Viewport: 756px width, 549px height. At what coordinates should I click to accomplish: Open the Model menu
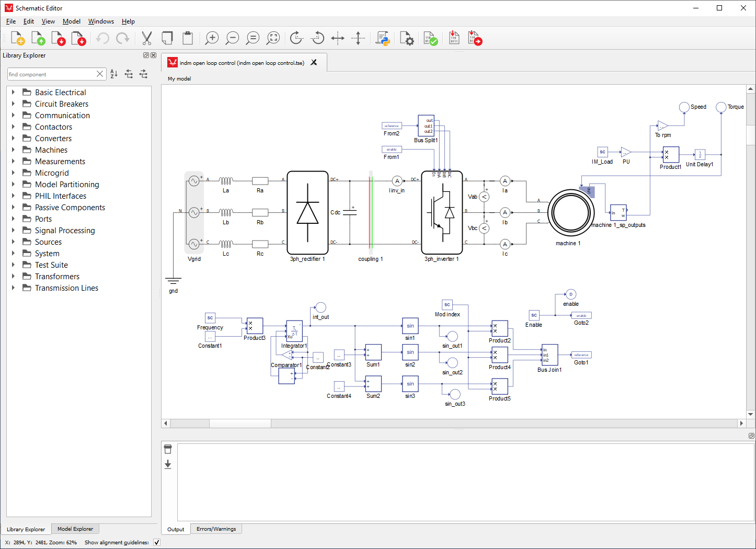click(x=71, y=21)
